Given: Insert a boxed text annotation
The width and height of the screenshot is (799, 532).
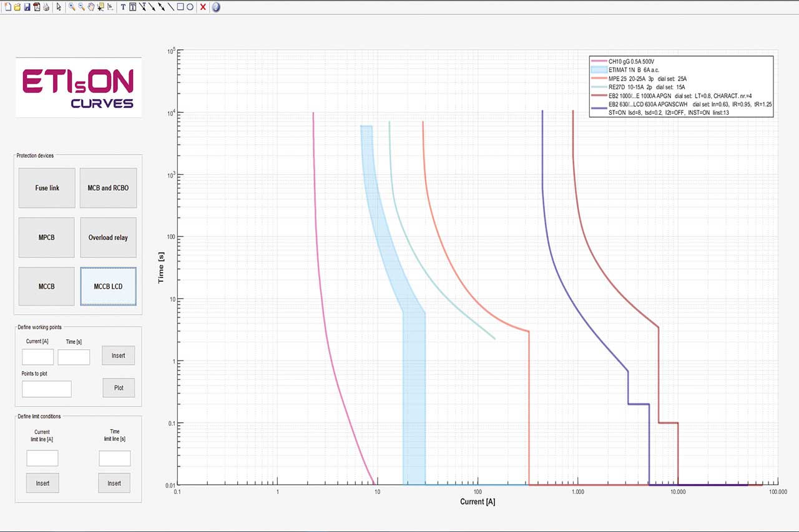Looking at the screenshot, I should tap(133, 7).
